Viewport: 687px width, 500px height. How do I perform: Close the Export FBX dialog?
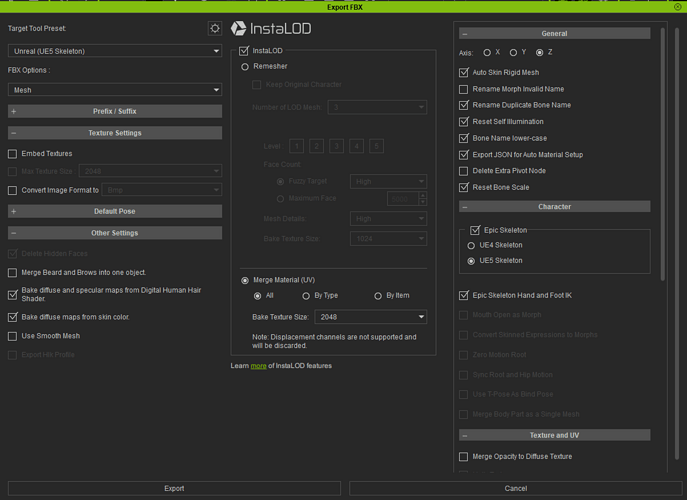coord(677,7)
